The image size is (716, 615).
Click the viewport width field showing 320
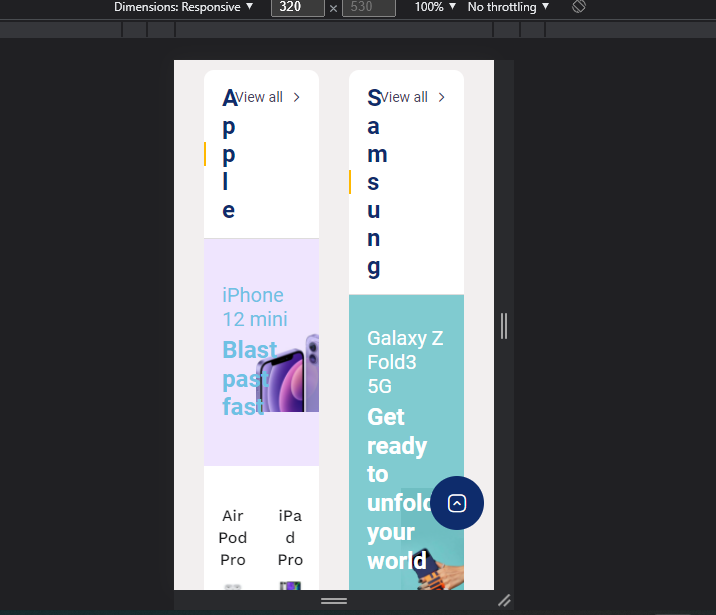(x=297, y=7)
